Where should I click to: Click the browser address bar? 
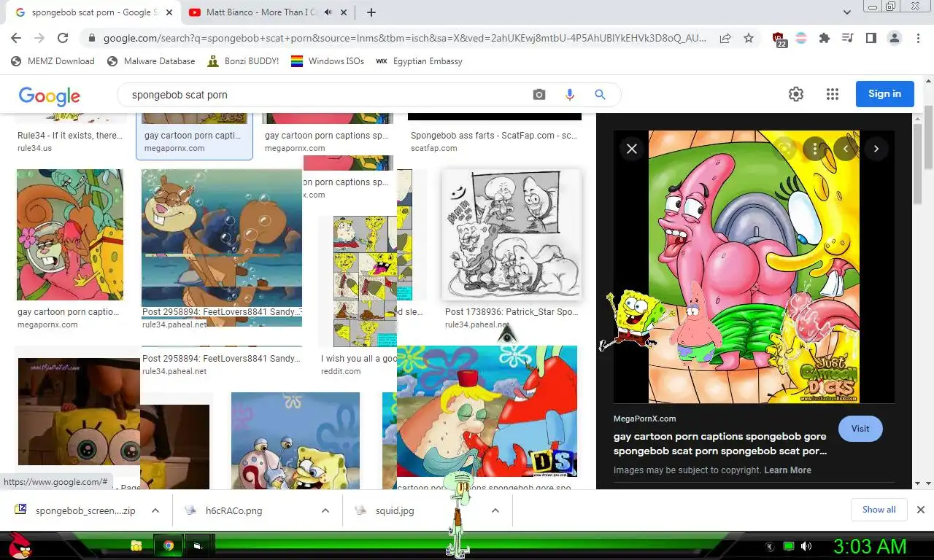(405, 39)
